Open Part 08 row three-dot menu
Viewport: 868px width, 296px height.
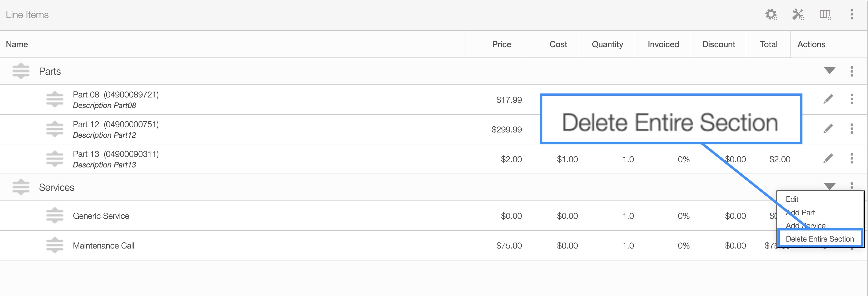pos(852,99)
